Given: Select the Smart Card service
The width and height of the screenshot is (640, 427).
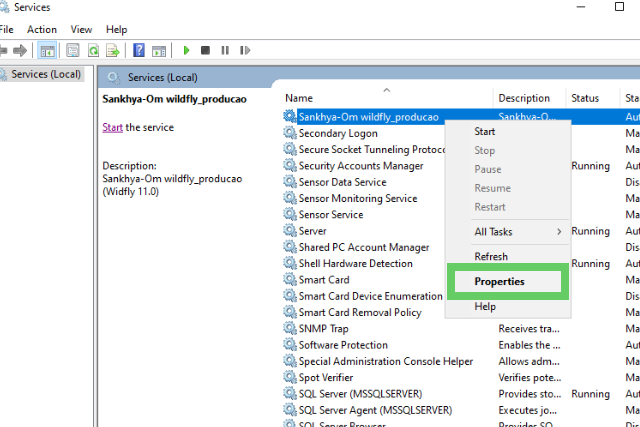Looking at the screenshot, I should click(x=324, y=280).
